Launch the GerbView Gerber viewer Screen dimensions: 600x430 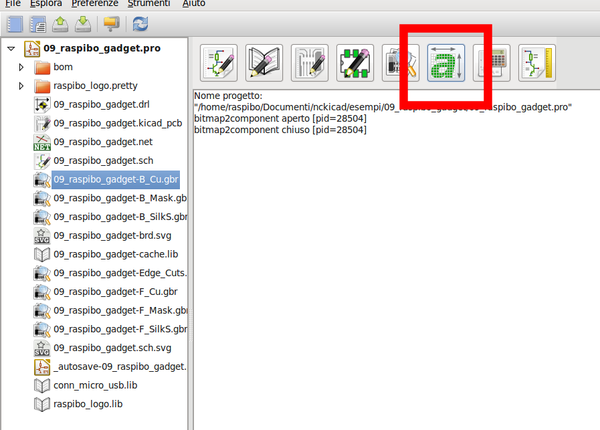(x=401, y=63)
